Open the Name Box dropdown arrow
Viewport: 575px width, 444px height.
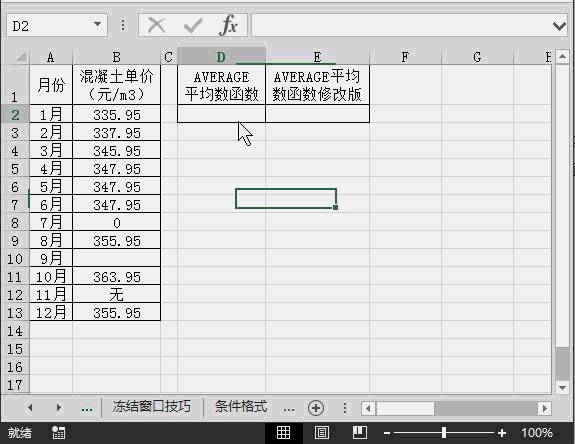point(97,25)
